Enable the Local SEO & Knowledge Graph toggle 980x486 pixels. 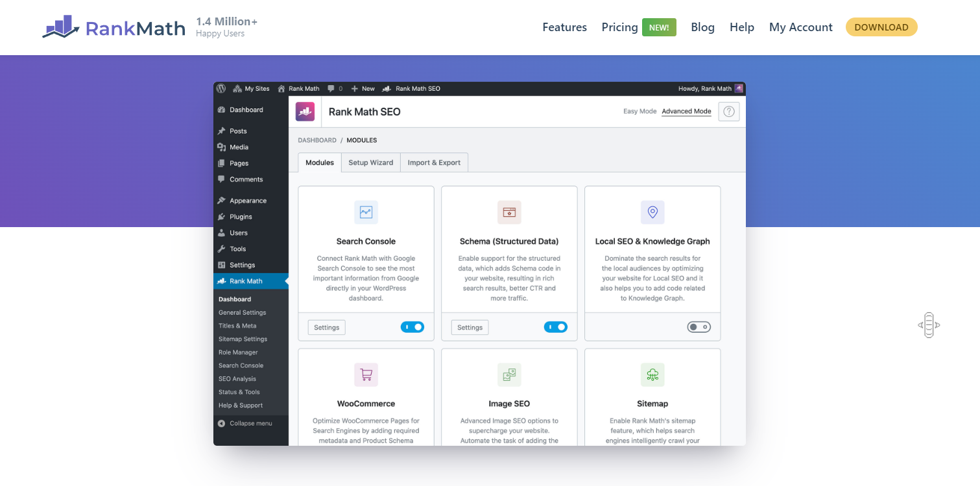(x=699, y=327)
